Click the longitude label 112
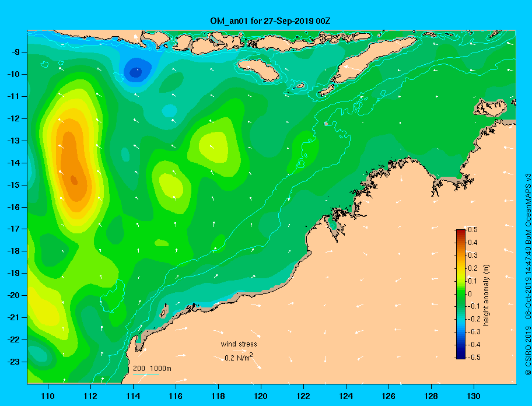This screenshot has width=532, height=406. pyautogui.click(x=90, y=396)
